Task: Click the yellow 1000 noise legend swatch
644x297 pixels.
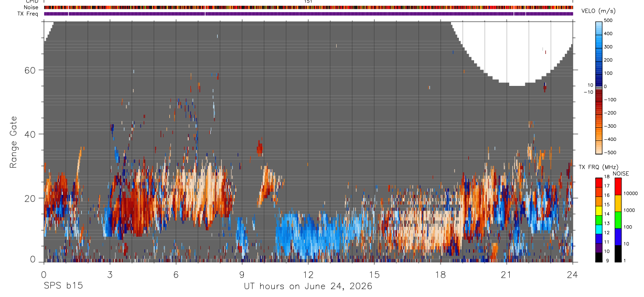Action: tap(617, 203)
